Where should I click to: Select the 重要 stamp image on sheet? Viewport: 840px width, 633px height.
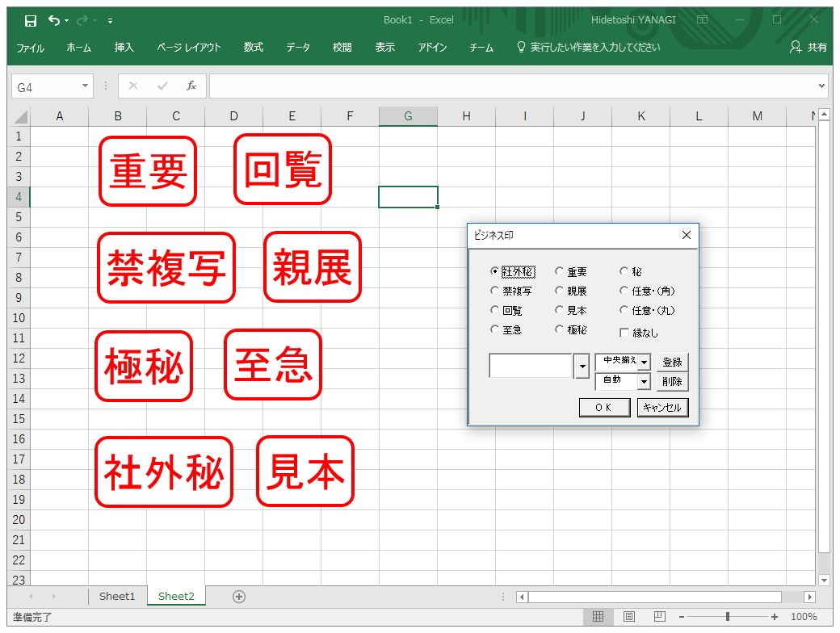point(148,171)
